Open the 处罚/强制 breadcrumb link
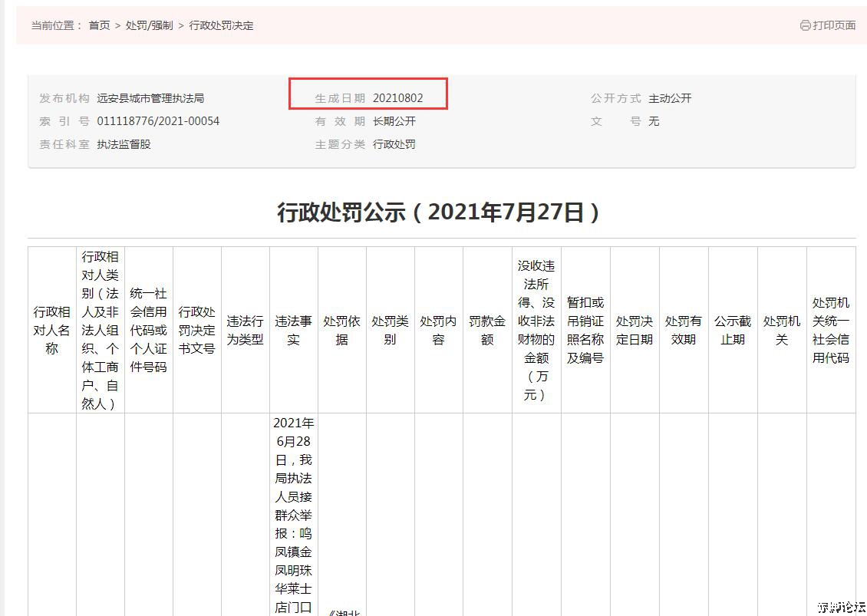This screenshot has width=867, height=616. (149, 25)
